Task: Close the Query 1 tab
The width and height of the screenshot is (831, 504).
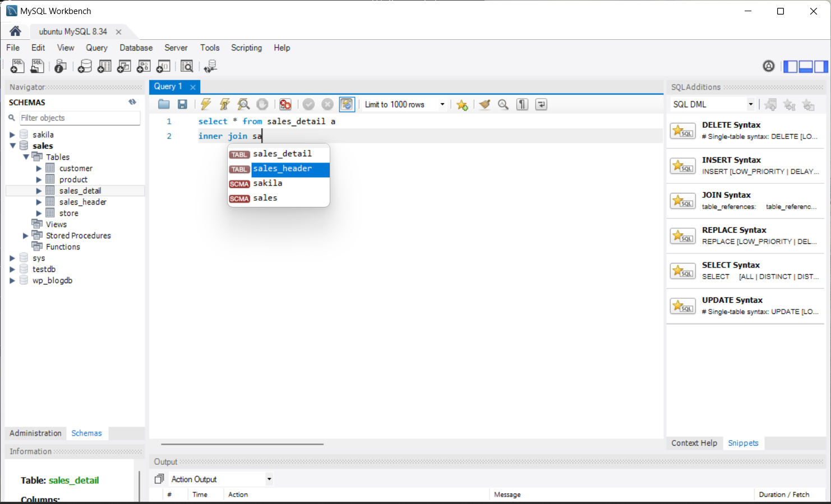Action: [x=193, y=87]
